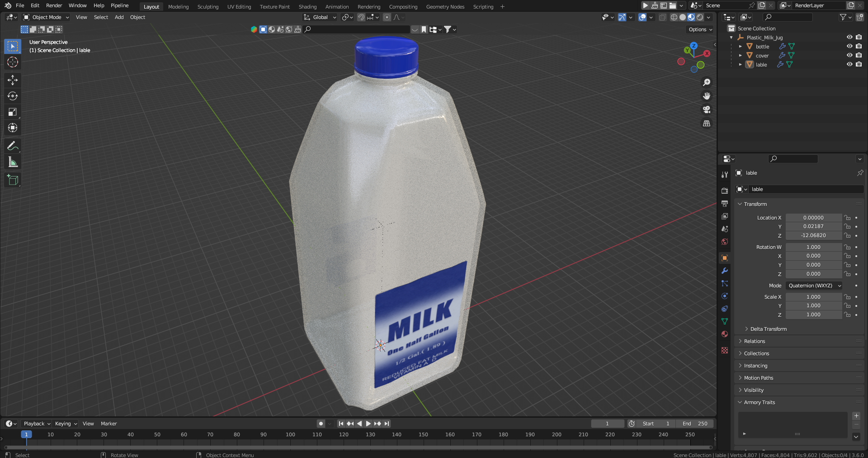Click the pan view hand icon
The image size is (868, 458).
pos(707,96)
